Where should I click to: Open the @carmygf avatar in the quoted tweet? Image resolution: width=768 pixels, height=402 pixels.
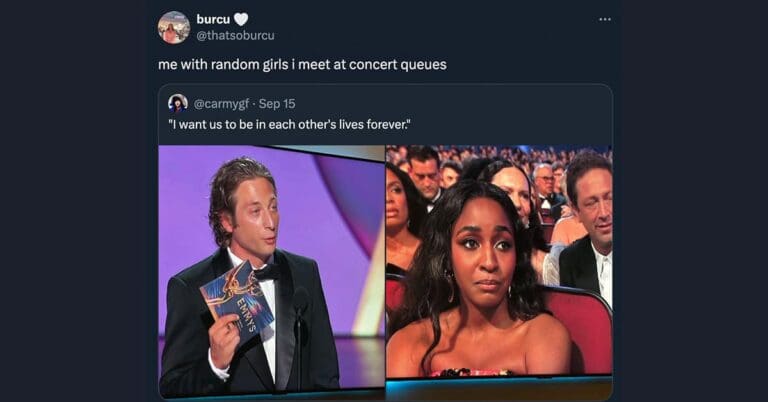click(178, 103)
